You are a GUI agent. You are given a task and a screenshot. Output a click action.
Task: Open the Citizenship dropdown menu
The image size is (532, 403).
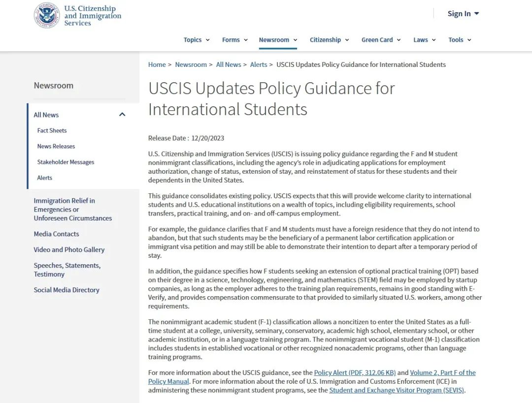coord(329,40)
